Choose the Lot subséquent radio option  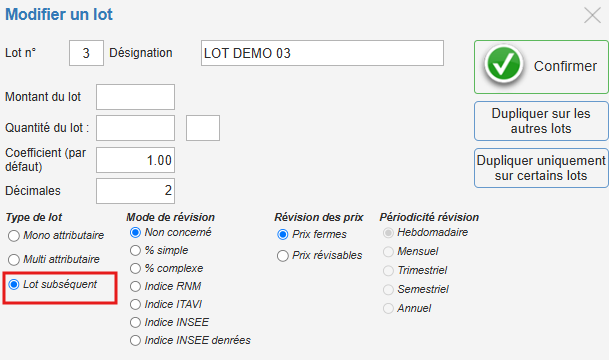(x=14, y=285)
